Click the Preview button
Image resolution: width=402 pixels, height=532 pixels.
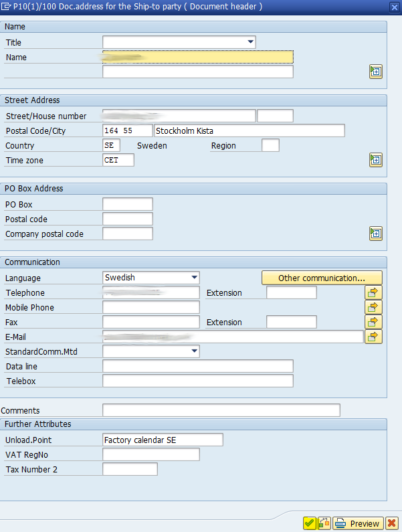[x=359, y=523]
